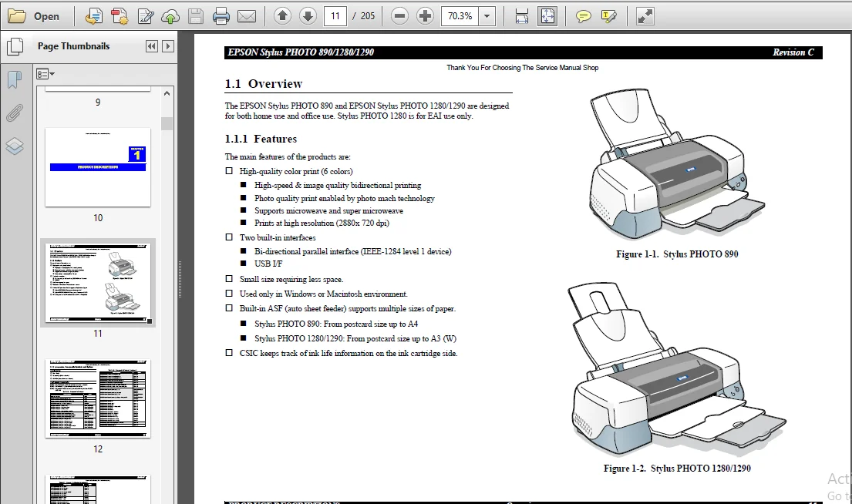
Task: Select the highlight text tool
Action: (609, 16)
